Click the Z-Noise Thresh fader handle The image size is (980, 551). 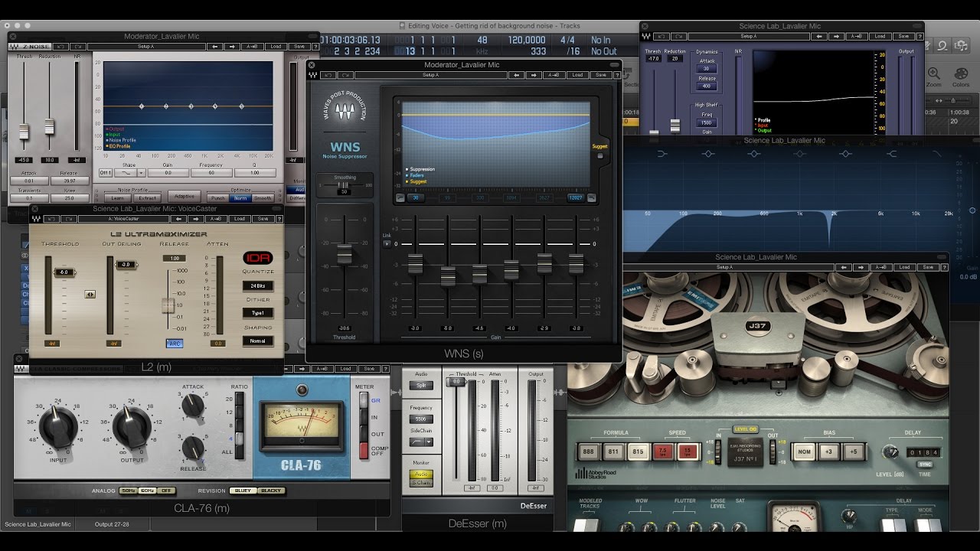click(x=24, y=132)
